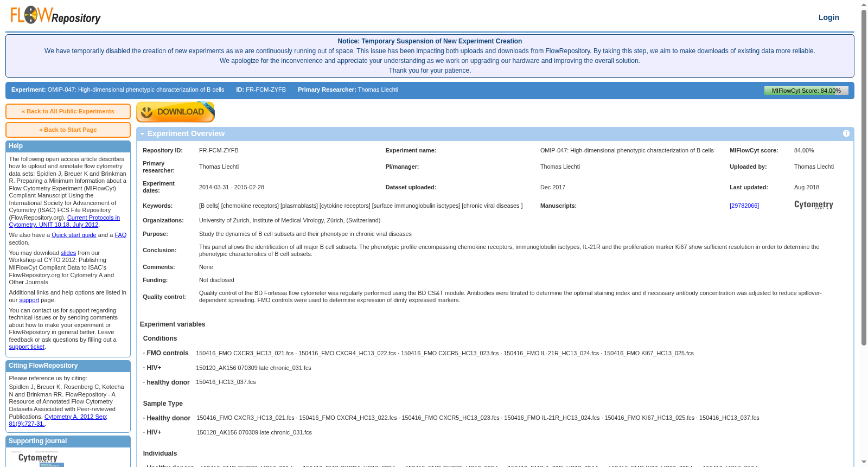Open Cytometry A. 2012 Sep citation link
This screenshot has width=868, height=467.
(x=58, y=420)
